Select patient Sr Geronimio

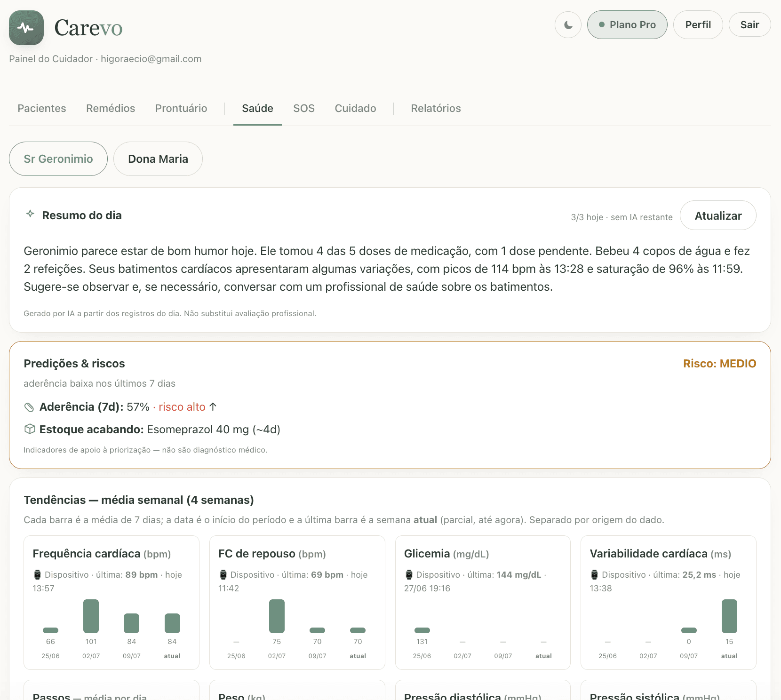[x=58, y=159]
